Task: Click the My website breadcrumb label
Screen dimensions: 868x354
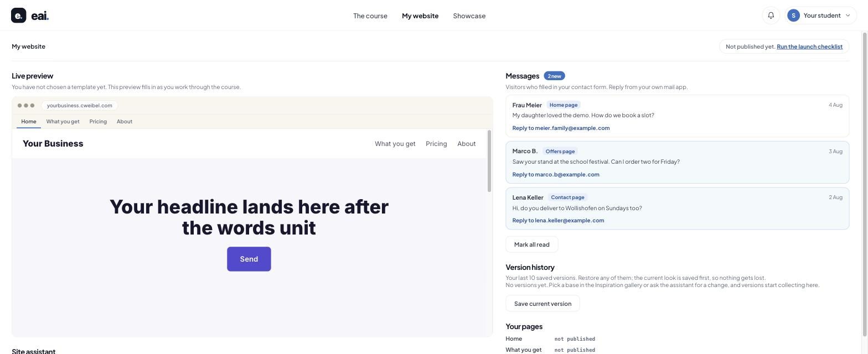Action: tap(29, 46)
